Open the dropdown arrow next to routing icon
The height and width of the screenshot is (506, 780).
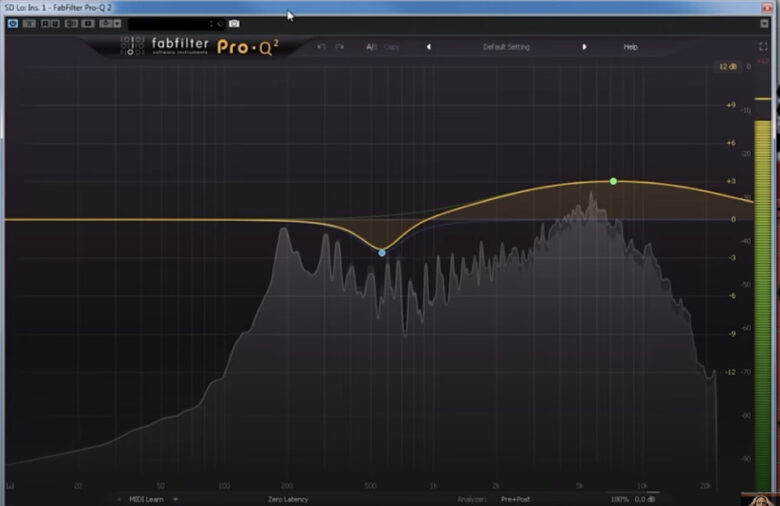117,23
